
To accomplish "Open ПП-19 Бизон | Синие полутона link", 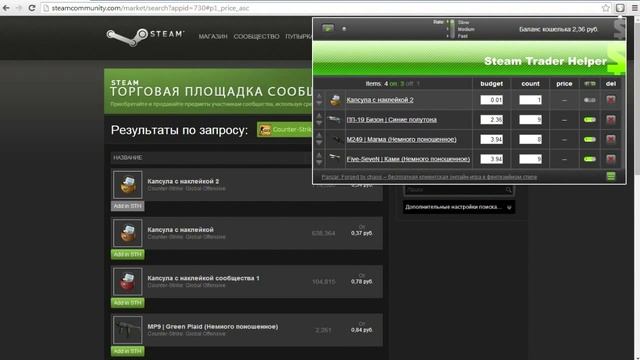I will tap(391, 120).
